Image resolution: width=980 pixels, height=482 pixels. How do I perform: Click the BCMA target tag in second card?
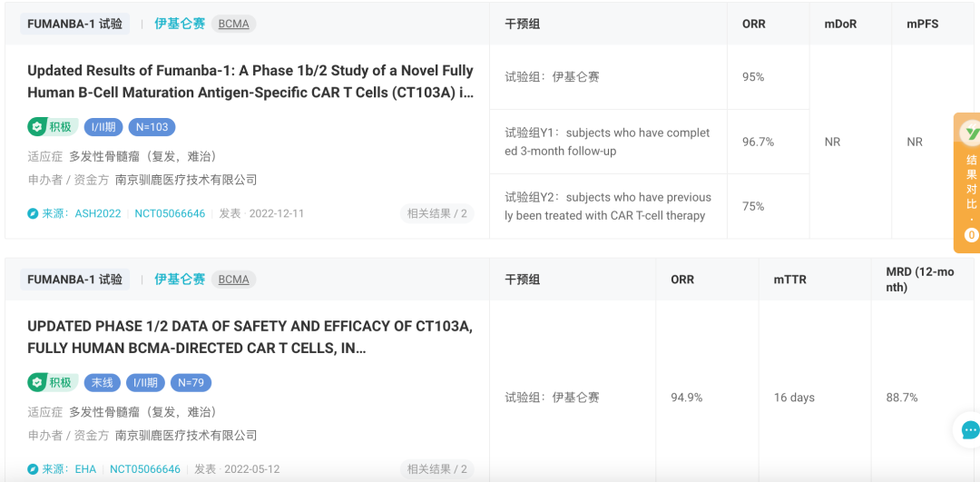234,280
